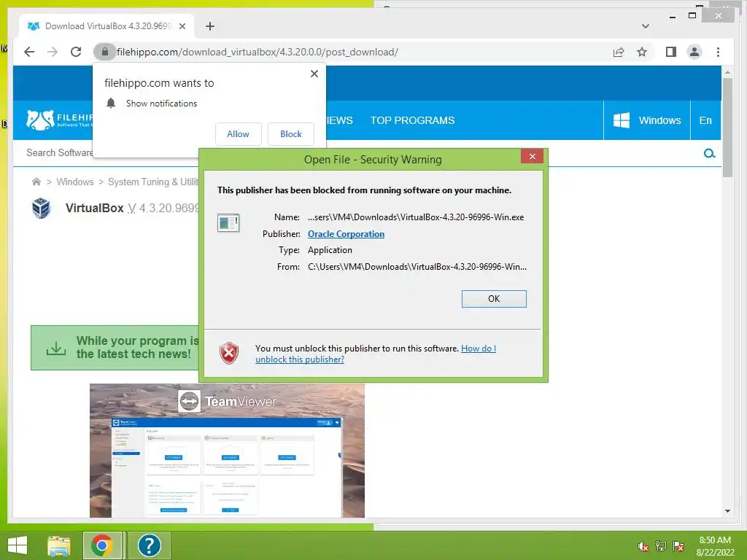Viewport: 747px width, 560px height.
Task: Dismiss the notification permission popup
Action: pos(314,74)
